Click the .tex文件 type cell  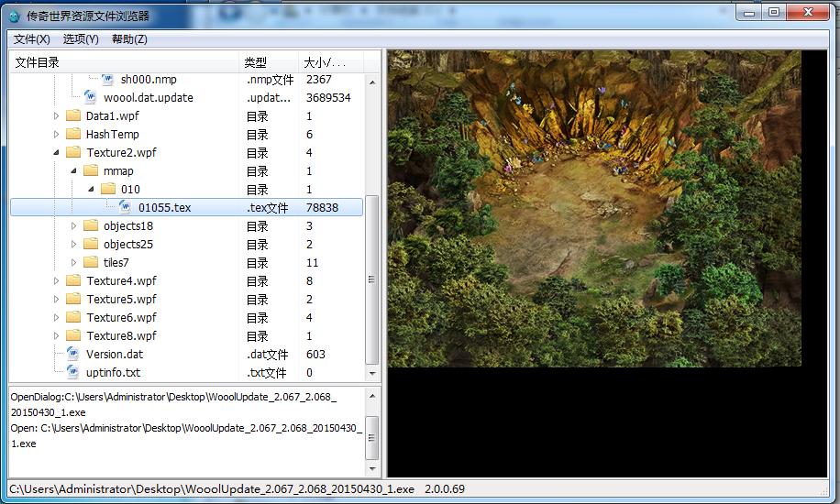point(268,208)
